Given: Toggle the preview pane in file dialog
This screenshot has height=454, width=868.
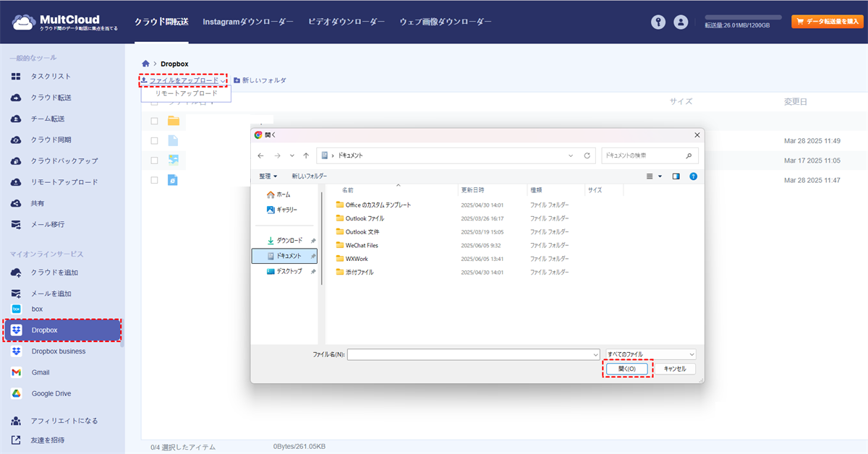Looking at the screenshot, I should (x=676, y=176).
